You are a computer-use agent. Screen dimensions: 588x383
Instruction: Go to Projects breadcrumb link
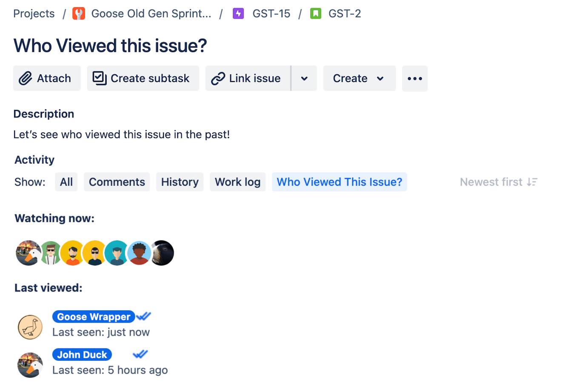(x=34, y=14)
